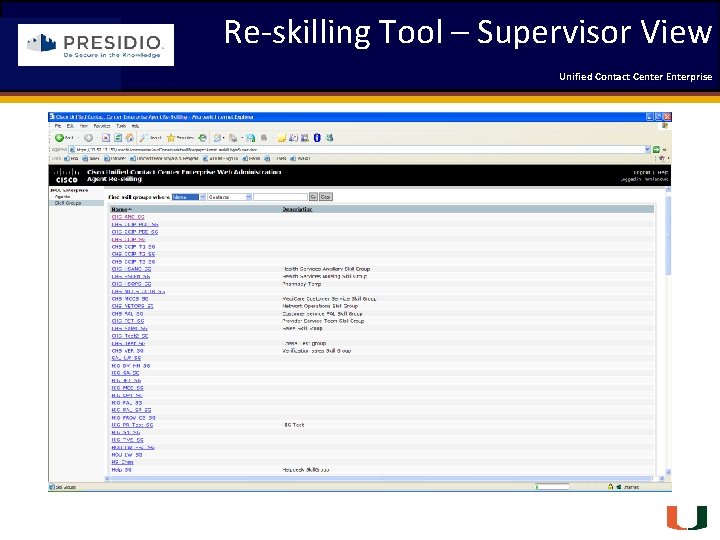720x540 pixels.
Task: Click the Internet zone globe in the status bar
Action: (619, 487)
